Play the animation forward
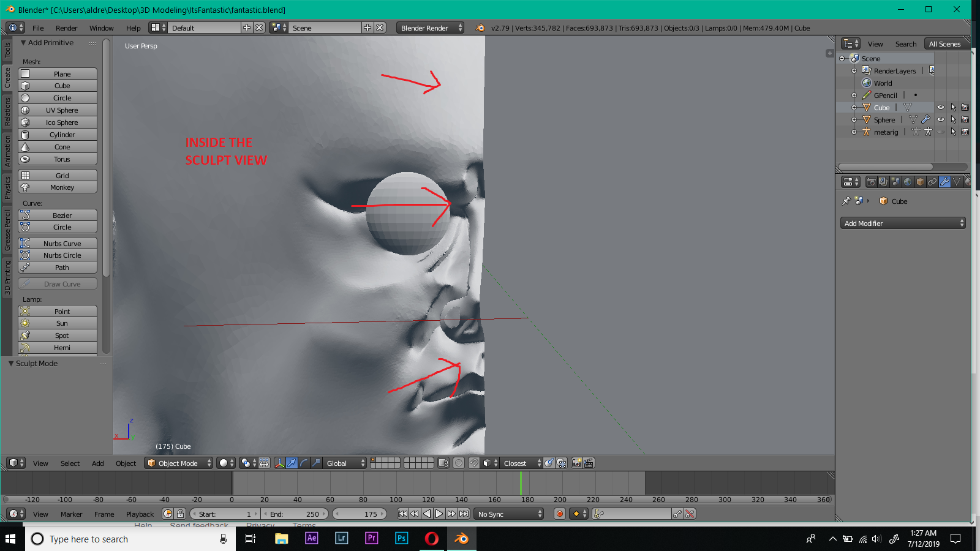The width and height of the screenshot is (980, 551). pyautogui.click(x=439, y=514)
